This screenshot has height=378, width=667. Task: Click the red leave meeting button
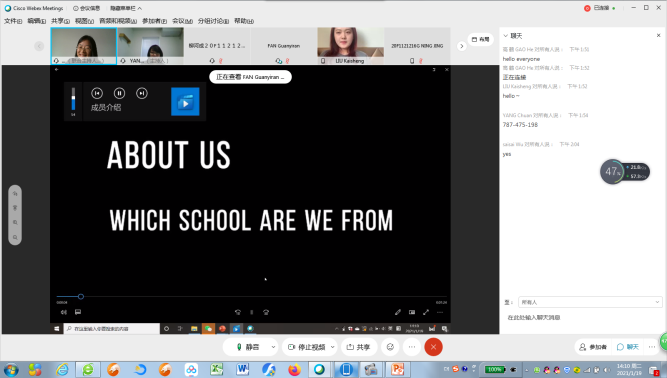pyautogui.click(x=433, y=347)
